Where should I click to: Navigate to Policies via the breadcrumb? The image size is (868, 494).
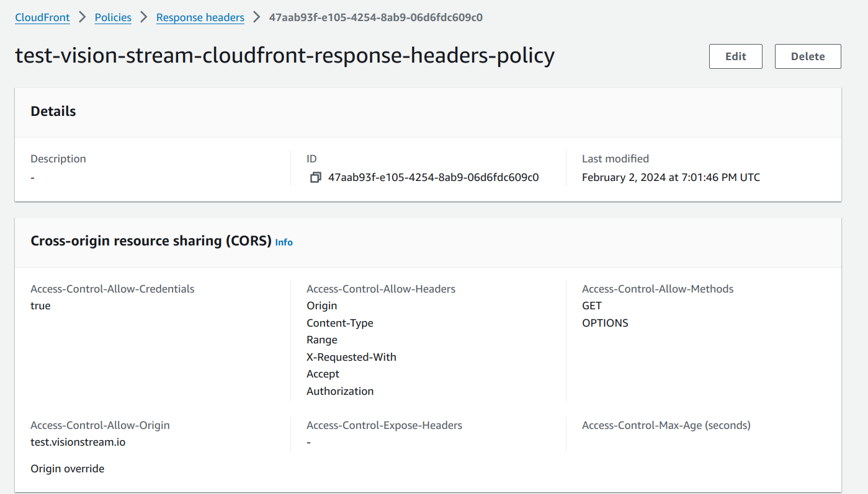112,17
